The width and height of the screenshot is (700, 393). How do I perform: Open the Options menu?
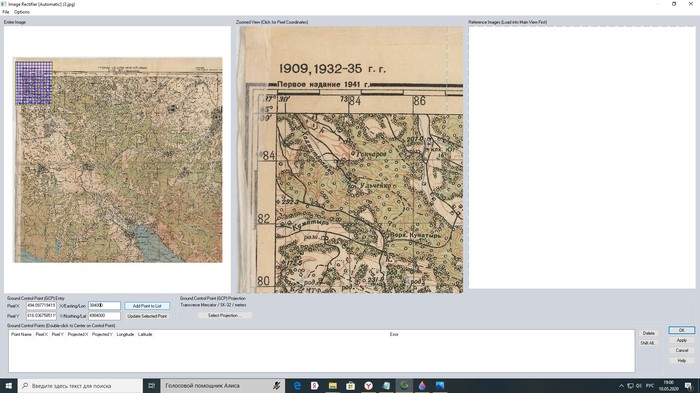coord(21,12)
